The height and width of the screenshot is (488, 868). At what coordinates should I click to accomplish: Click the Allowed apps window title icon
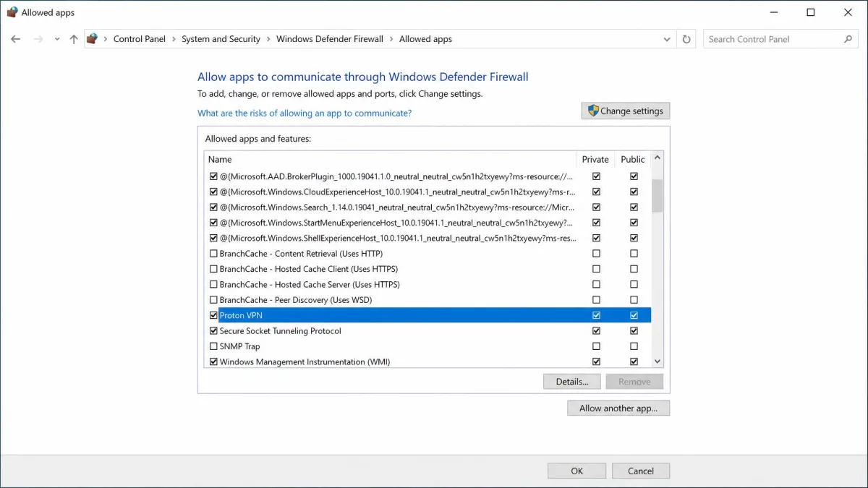(12, 12)
